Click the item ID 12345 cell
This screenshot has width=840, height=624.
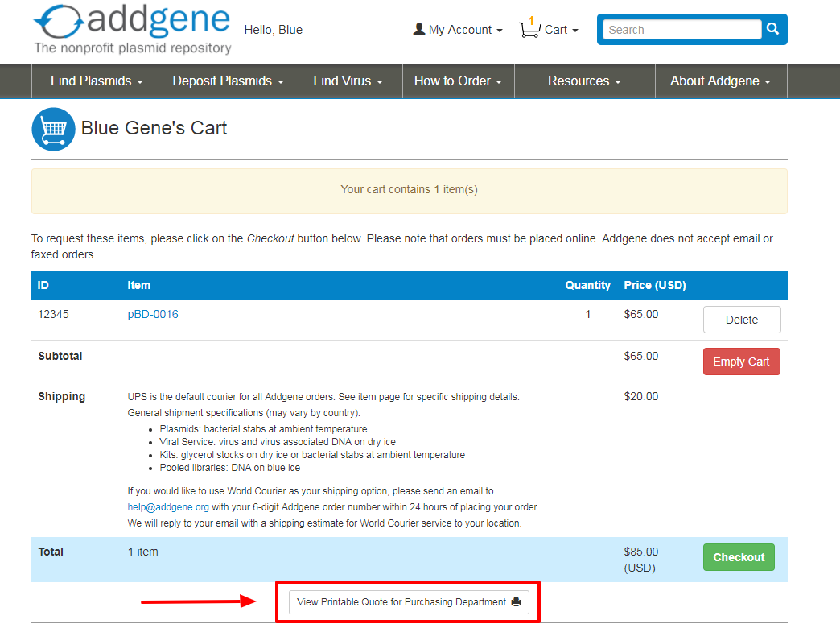click(x=53, y=314)
